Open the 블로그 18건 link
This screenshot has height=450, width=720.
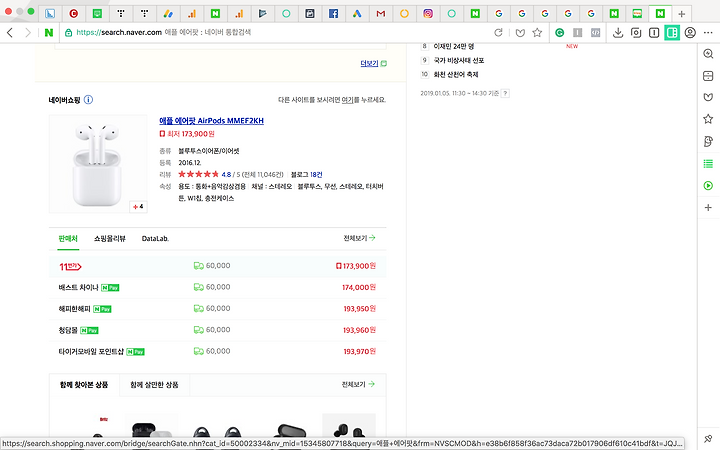(306, 174)
